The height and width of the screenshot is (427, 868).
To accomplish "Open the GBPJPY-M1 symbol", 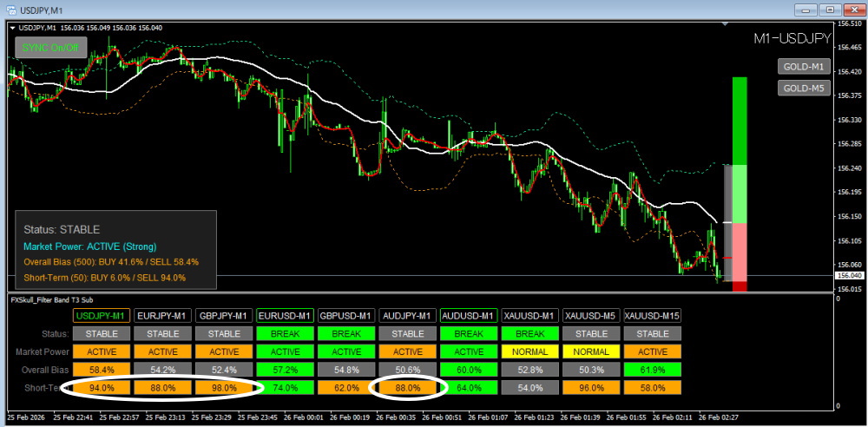I will [x=224, y=315].
